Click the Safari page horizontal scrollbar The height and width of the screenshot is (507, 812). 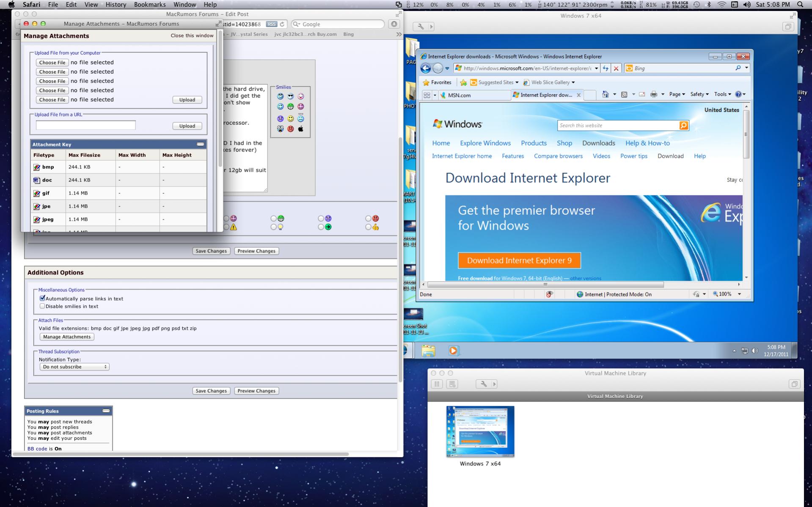[x=181, y=454]
